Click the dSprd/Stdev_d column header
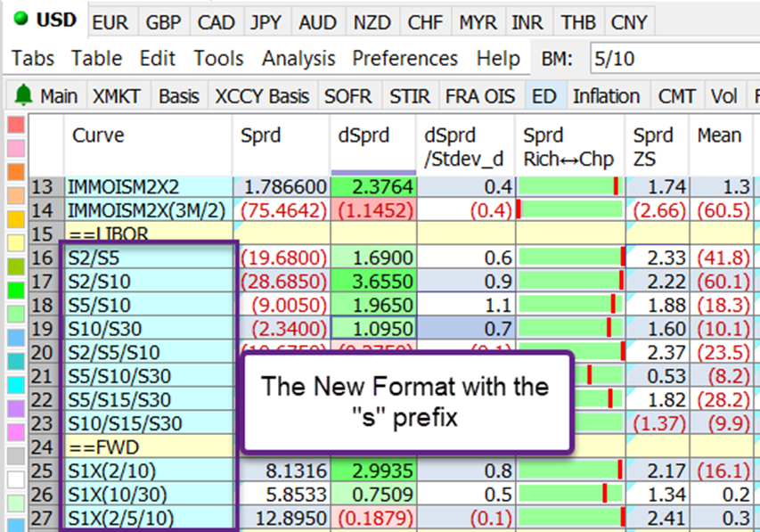 pos(465,145)
